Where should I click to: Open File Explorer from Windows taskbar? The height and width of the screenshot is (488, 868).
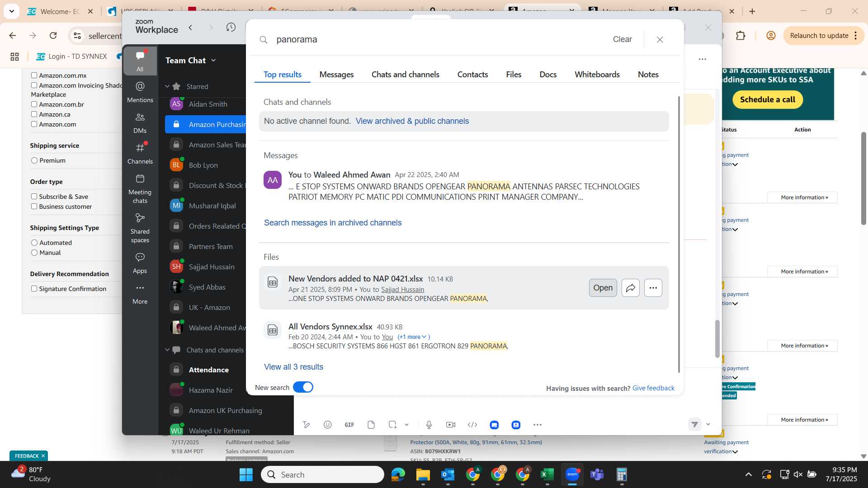click(423, 474)
